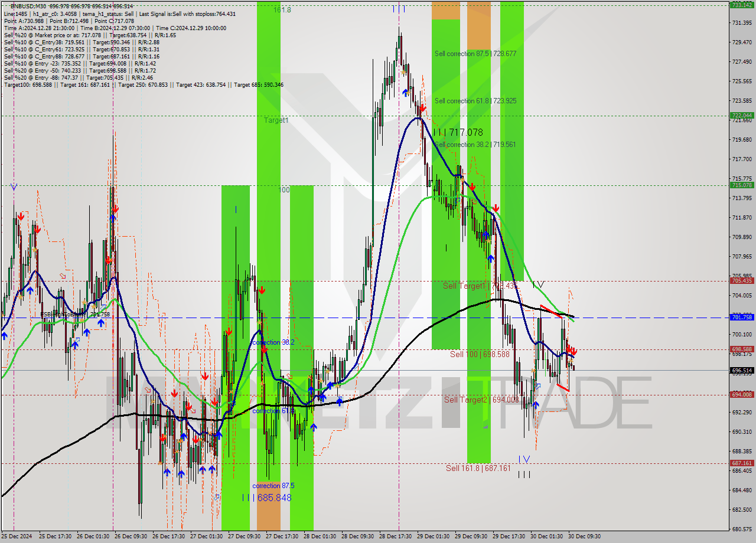756x543 pixels.
Task: Click red 698.588 price tag on axis
Action: pos(742,349)
